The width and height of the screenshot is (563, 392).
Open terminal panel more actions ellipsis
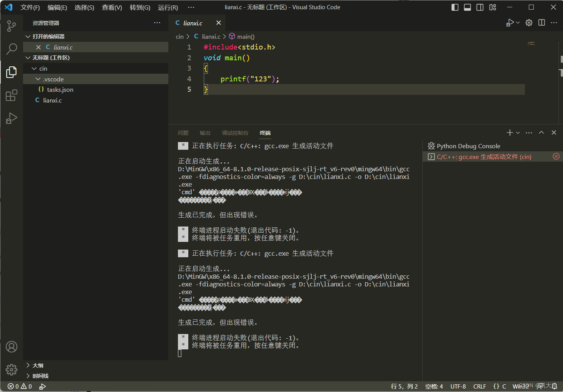point(529,132)
